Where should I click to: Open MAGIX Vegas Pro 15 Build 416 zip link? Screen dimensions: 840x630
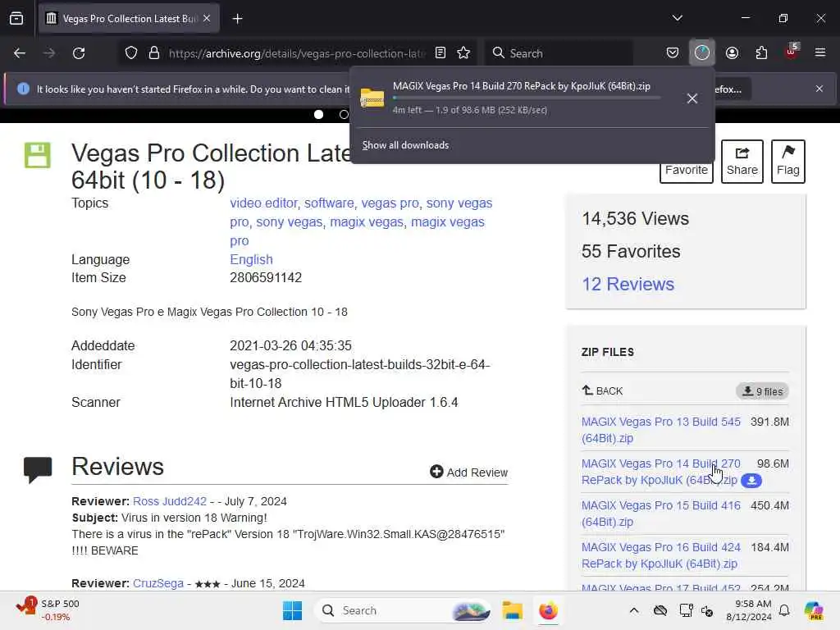pos(661,514)
